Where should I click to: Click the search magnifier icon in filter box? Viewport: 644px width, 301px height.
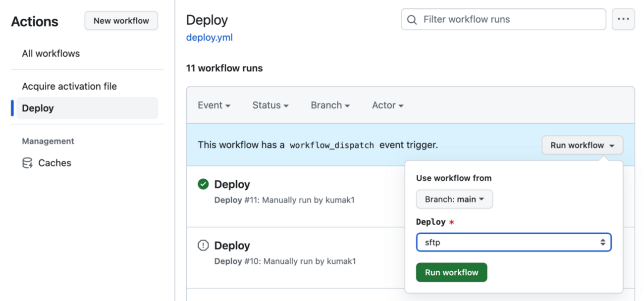click(x=412, y=20)
